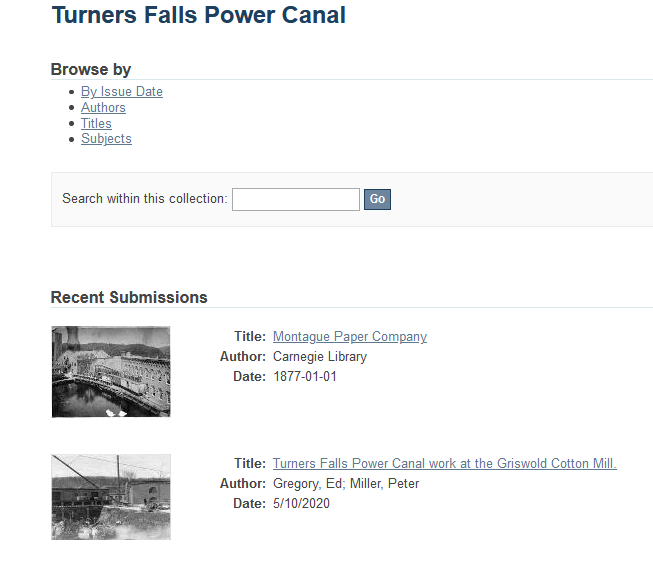Click the Date label beside 5/10/2020
653x561 pixels.
point(249,504)
